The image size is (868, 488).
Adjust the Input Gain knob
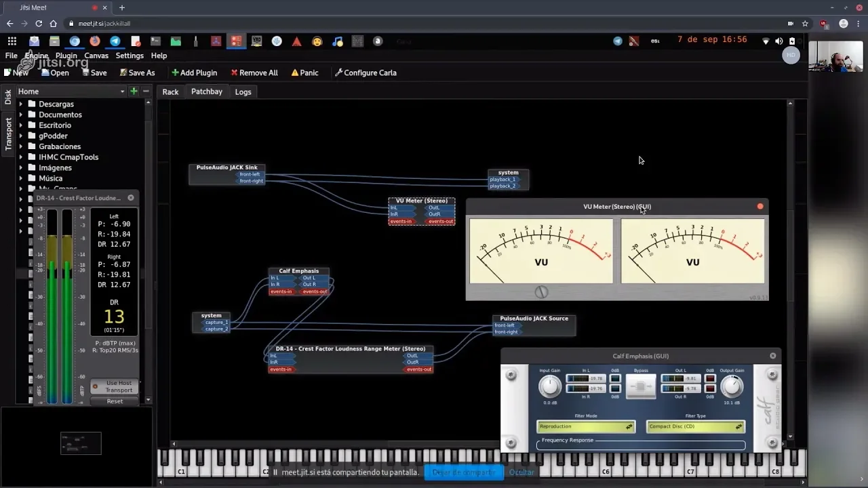(x=550, y=386)
